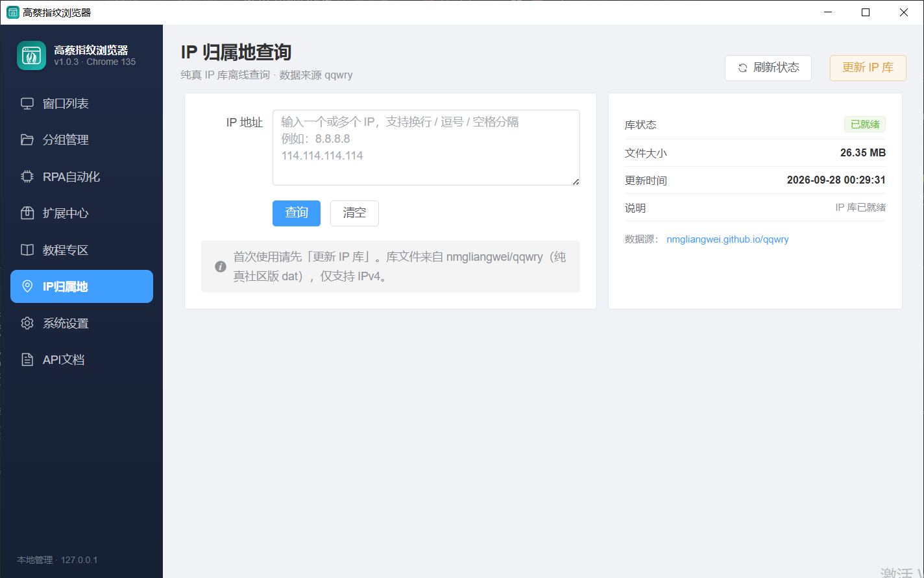Click the refresh icon in 刷新状态 button

[742, 67]
